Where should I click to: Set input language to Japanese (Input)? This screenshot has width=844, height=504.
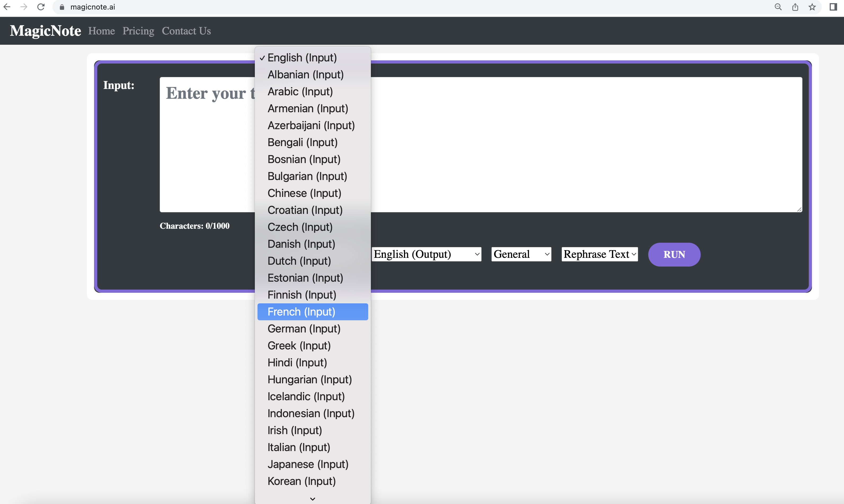tap(313, 464)
